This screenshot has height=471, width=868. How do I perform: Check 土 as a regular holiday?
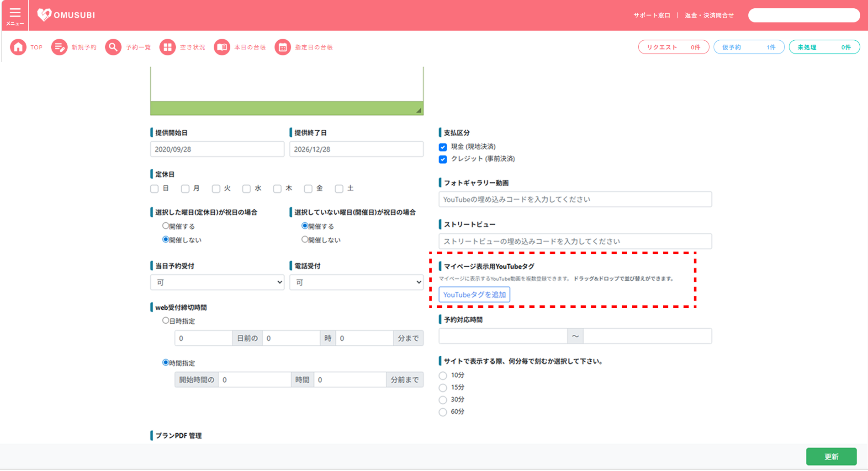tap(339, 189)
